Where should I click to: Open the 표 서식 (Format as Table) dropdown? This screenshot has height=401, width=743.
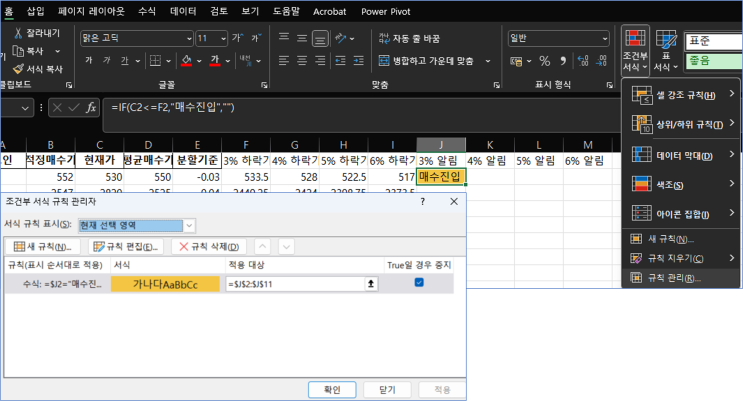pyautogui.click(x=666, y=51)
